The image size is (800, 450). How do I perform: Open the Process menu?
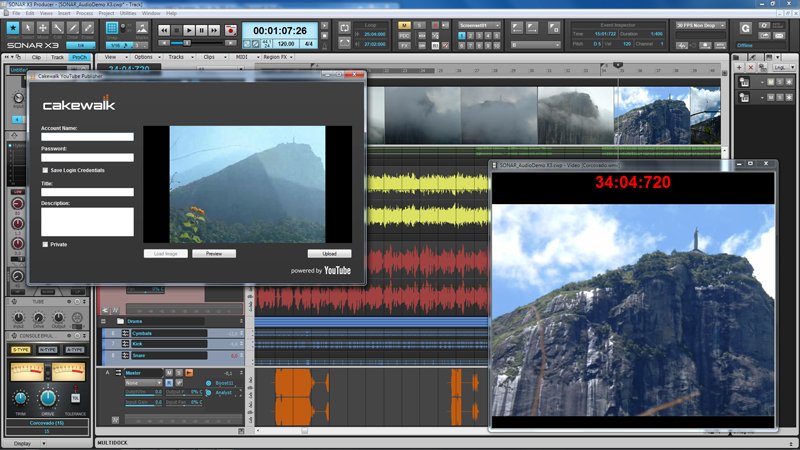click(x=85, y=13)
